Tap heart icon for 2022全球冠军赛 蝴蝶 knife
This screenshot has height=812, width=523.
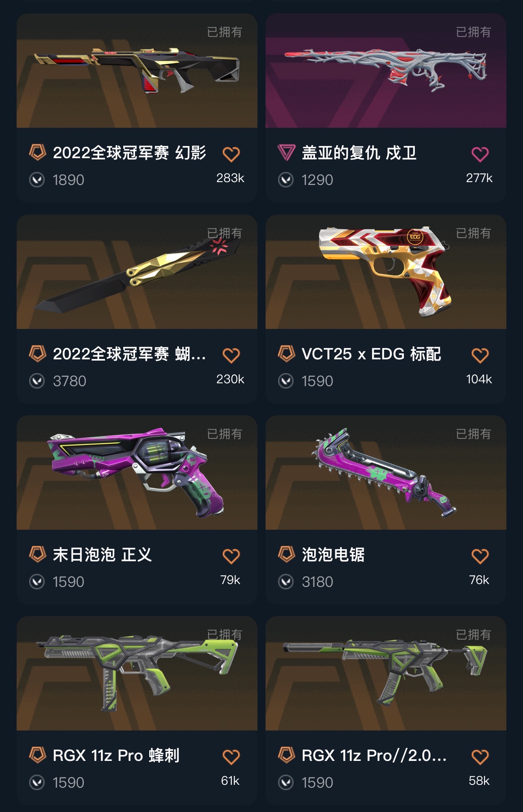231,355
